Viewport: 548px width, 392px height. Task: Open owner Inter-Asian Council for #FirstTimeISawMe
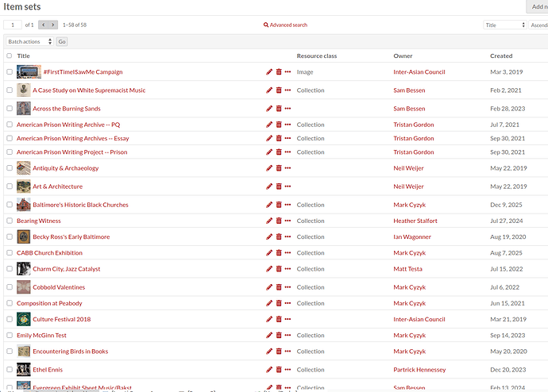coord(419,72)
